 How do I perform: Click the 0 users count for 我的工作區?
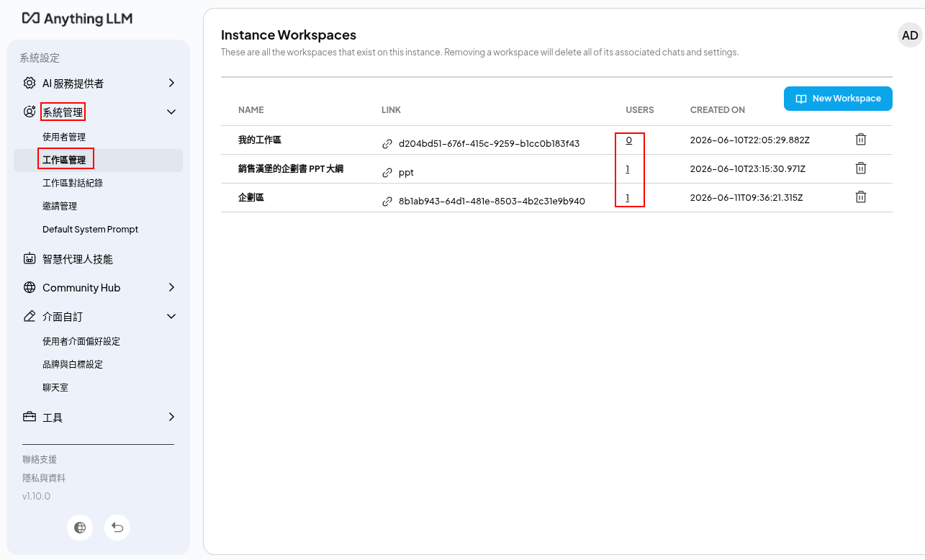[628, 140]
